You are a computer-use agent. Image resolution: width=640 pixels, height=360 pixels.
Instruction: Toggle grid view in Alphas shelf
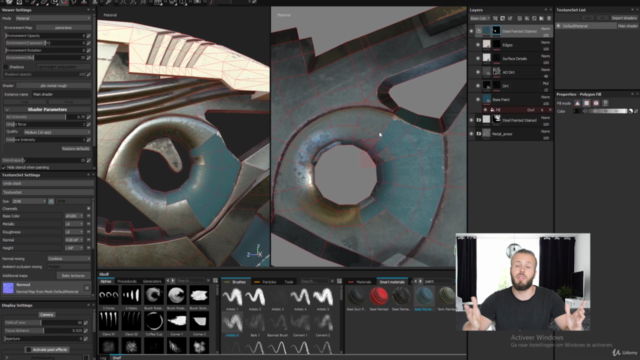coord(216,281)
